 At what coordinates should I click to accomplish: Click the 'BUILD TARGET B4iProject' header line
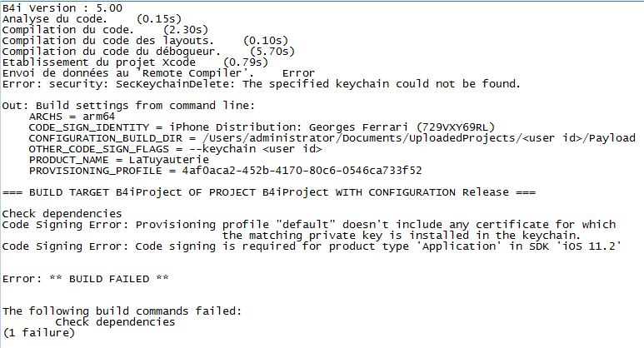(255, 191)
